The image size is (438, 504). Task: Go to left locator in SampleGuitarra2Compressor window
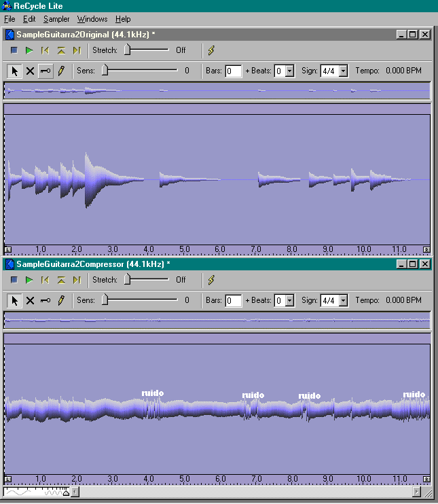(45, 280)
